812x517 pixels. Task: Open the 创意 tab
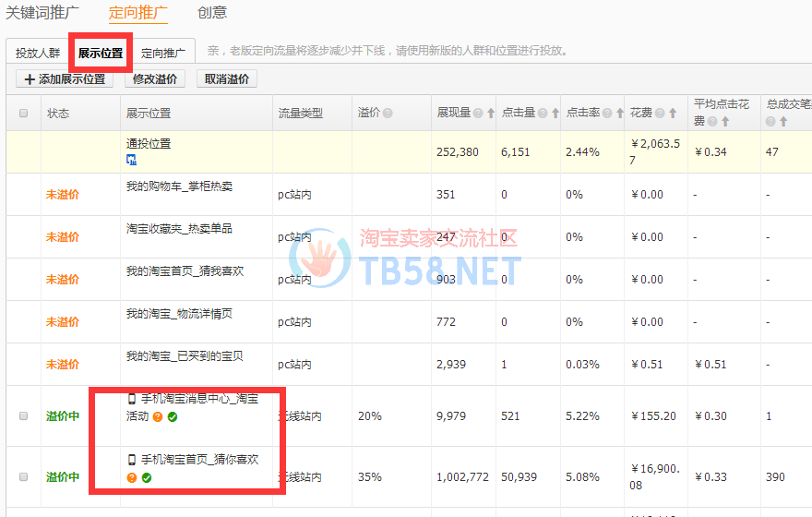pyautogui.click(x=212, y=13)
